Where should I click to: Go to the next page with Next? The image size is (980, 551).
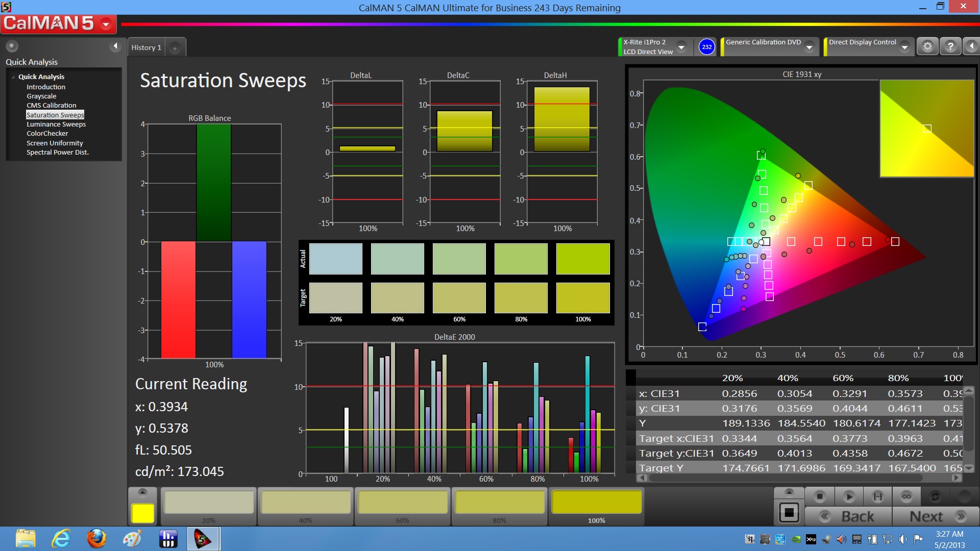pos(936,516)
